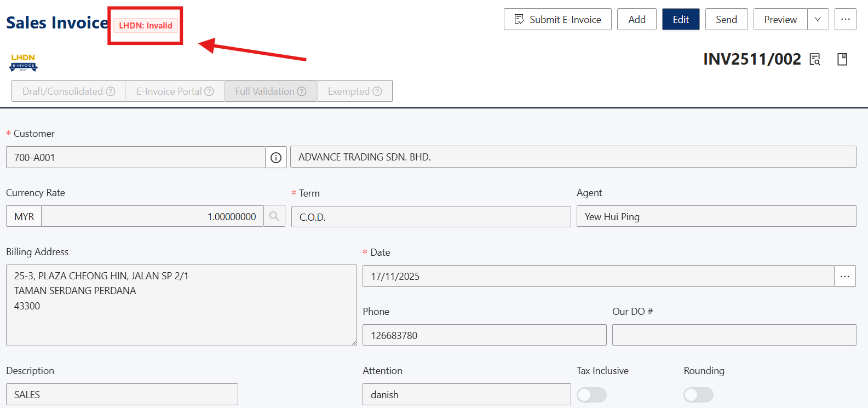This screenshot has height=408, width=868.
Task: Click the Submit E-Invoice button
Action: click(557, 20)
